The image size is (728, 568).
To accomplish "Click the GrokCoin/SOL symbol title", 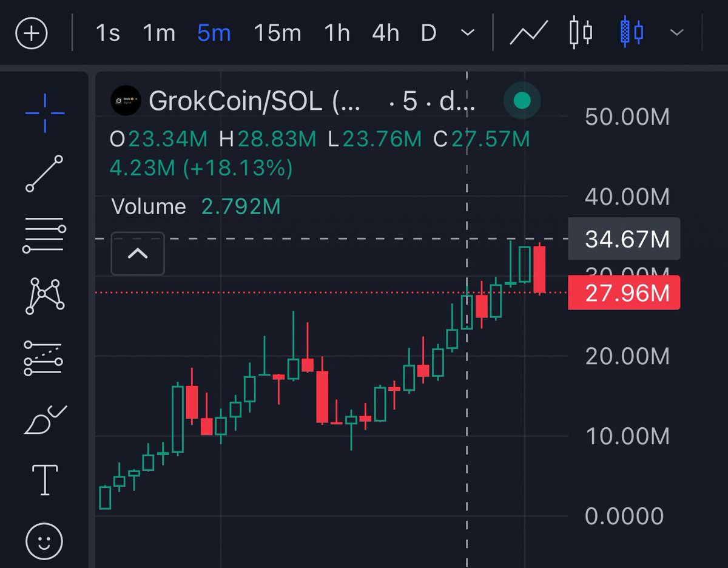I will point(255,101).
